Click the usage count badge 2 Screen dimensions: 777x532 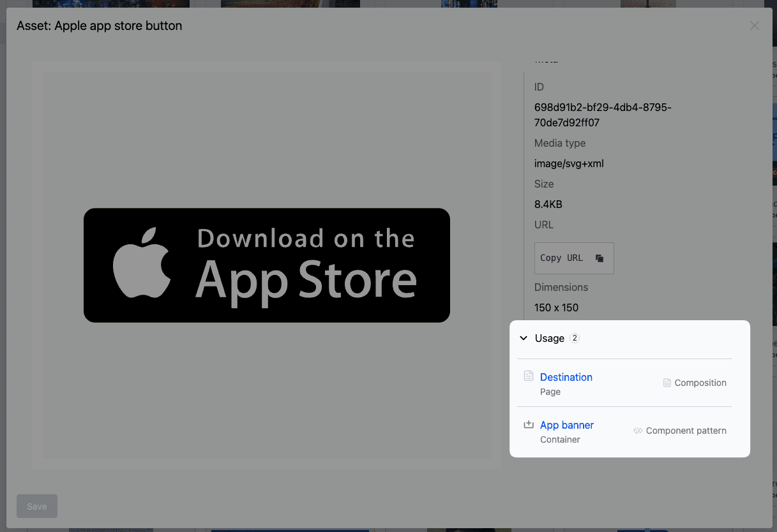point(575,338)
